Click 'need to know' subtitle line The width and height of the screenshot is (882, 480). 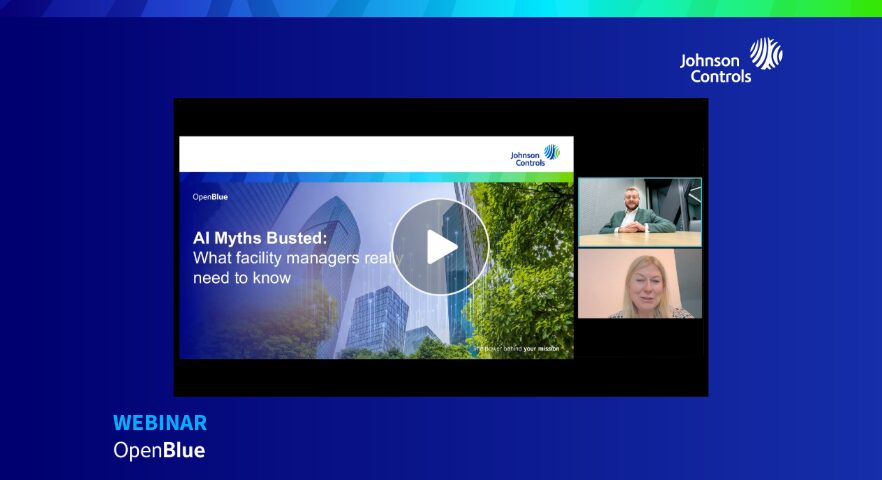click(242, 278)
